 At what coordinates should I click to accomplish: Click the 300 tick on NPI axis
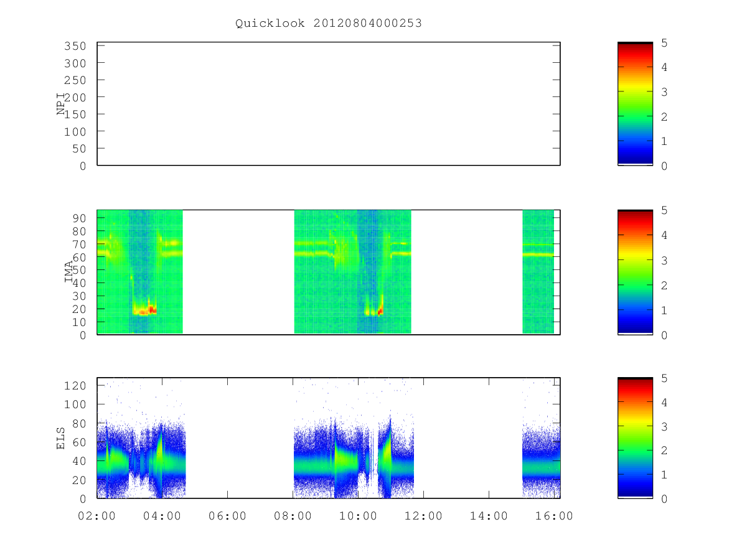[x=75, y=63]
